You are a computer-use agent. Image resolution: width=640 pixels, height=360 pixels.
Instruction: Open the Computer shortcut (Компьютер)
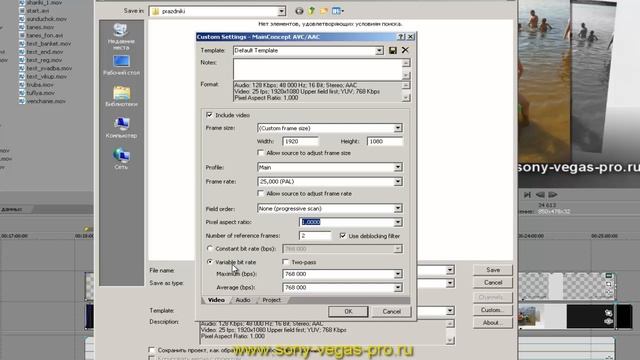point(121,128)
